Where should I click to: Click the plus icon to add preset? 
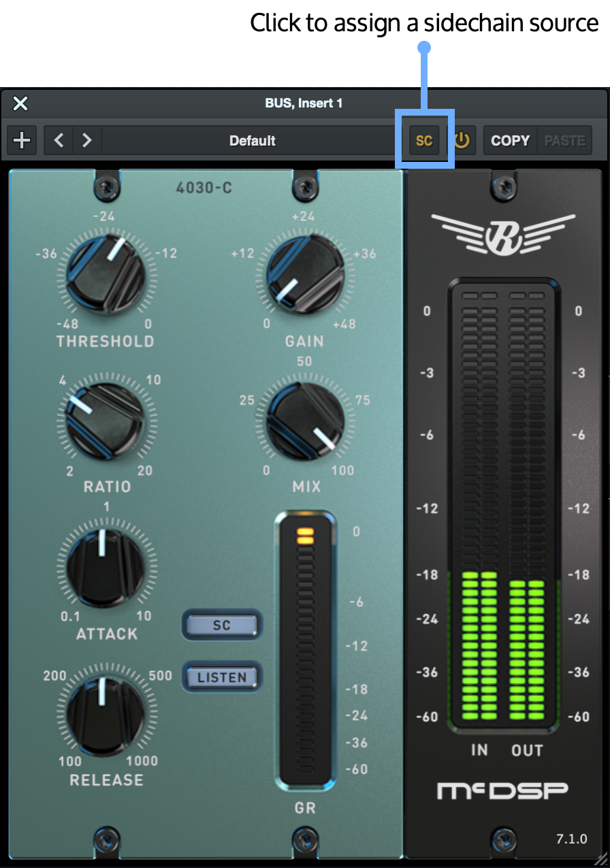coord(22,141)
